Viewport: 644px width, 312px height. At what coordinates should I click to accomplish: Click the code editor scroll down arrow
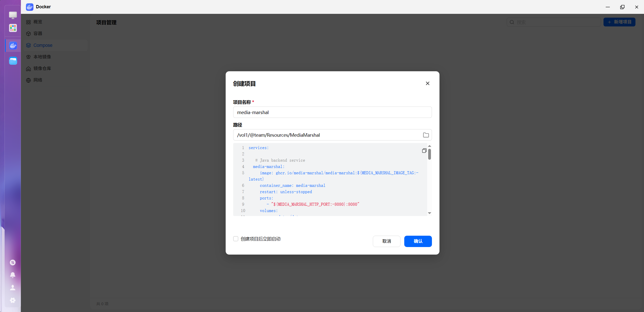[x=429, y=213]
